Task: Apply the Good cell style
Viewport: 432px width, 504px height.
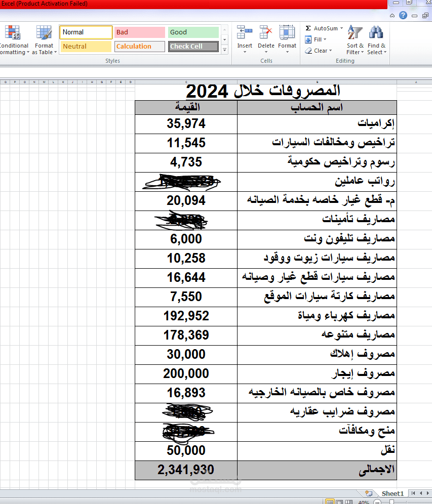Action: tap(193, 32)
